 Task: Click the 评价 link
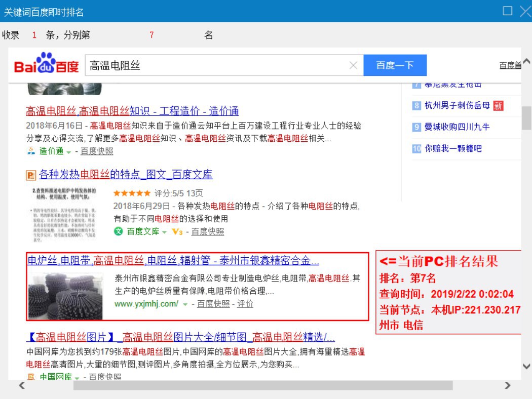tap(245, 304)
